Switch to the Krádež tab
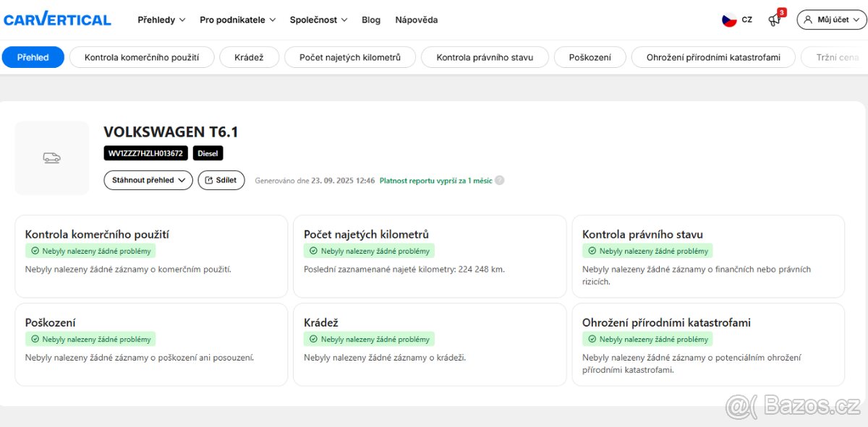868x427 pixels. pyautogui.click(x=248, y=57)
